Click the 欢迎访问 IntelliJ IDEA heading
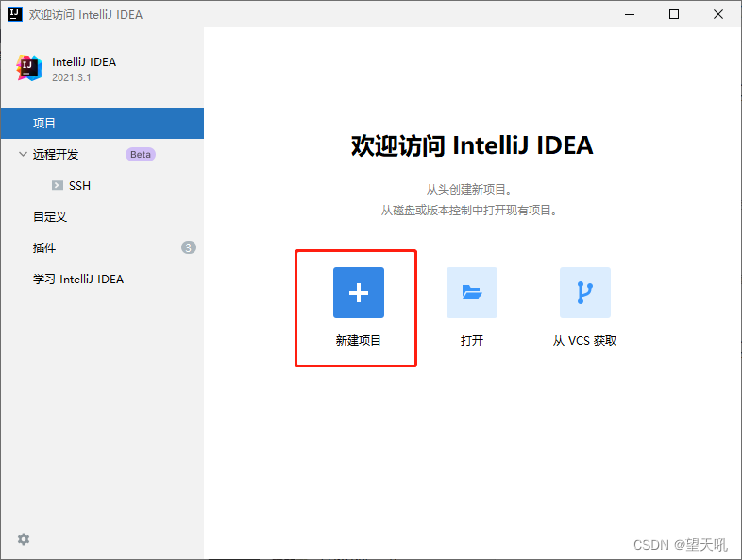742x560 pixels. click(472, 145)
